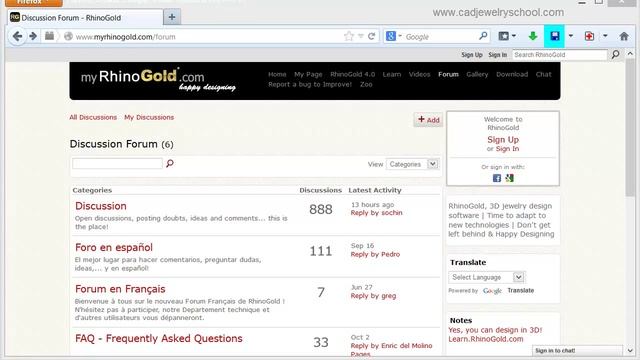Expand the bookmarks icon dropdown arrow

pyautogui.click(x=513, y=36)
